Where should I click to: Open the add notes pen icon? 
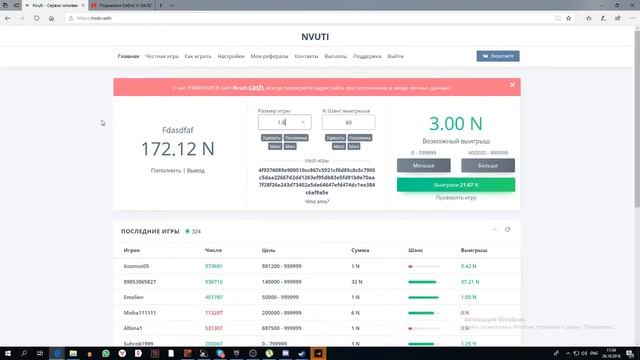pyautogui.click(x=603, y=18)
